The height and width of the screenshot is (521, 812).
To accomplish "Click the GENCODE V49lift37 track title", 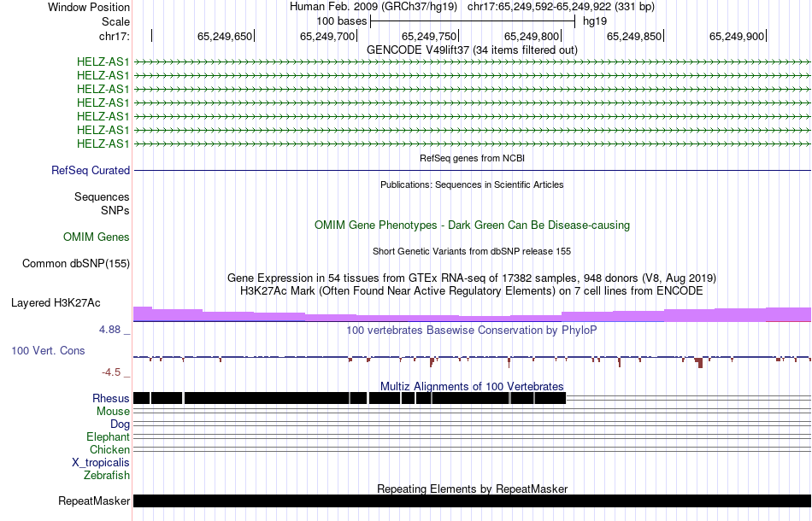I will (x=472, y=50).
